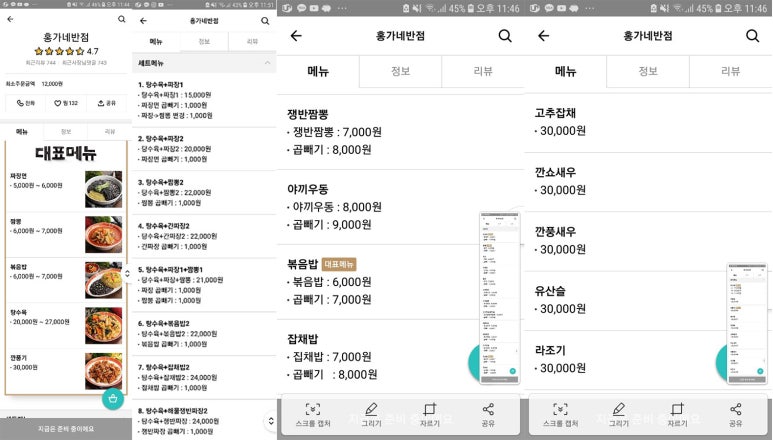773x440 pixels.
Task: Select 정보 tab on the store overview screen
Action: click(x=66, y=132)
